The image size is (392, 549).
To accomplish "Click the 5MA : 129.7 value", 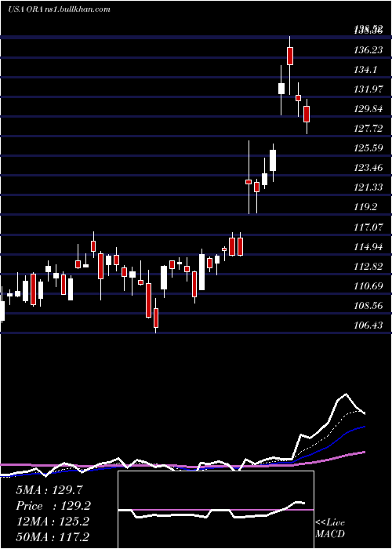I will click(49, 490).
